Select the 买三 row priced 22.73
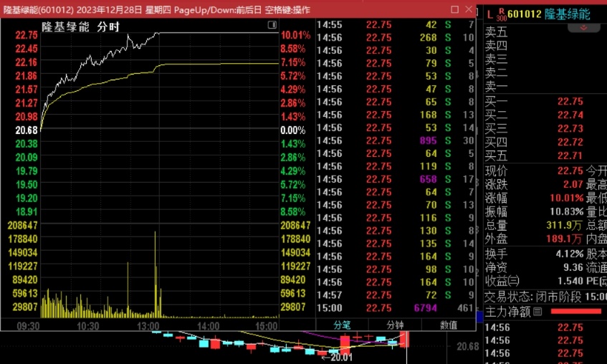The image size is (607, 364). pos(545,128)
